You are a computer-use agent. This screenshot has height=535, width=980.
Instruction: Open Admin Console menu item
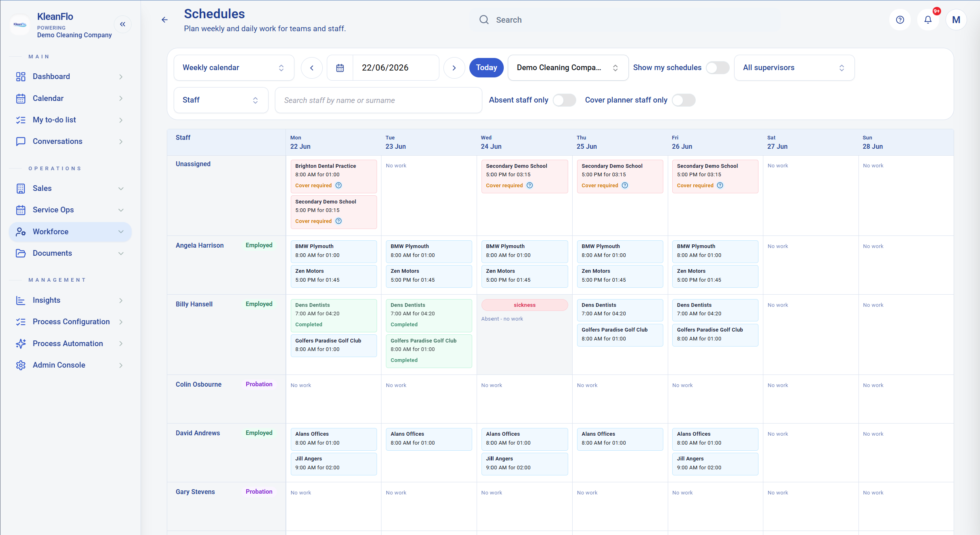tap(70, 365)
